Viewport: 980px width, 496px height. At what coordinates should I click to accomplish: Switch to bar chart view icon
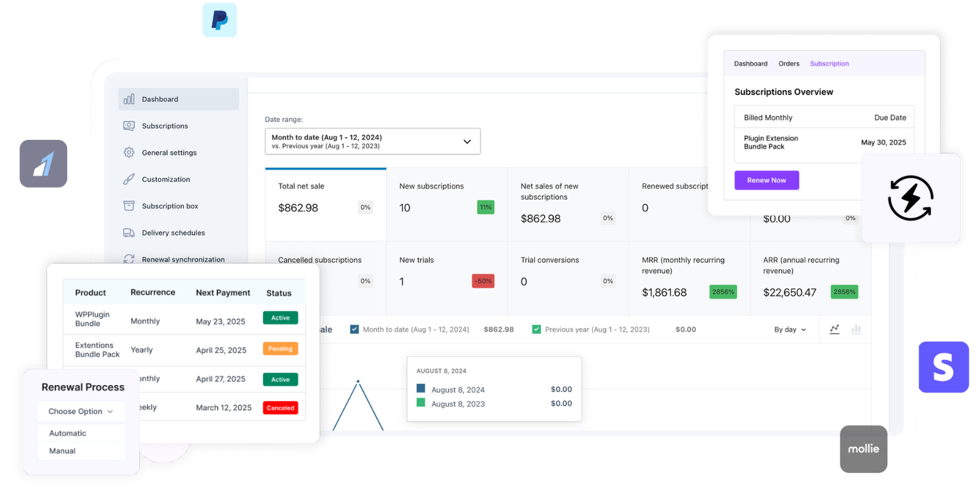[856, 329]
